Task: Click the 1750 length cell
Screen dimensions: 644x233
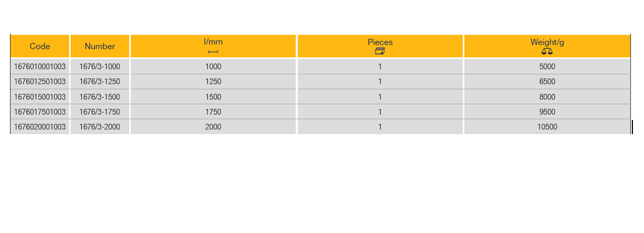Action: [x=213, y=112]
